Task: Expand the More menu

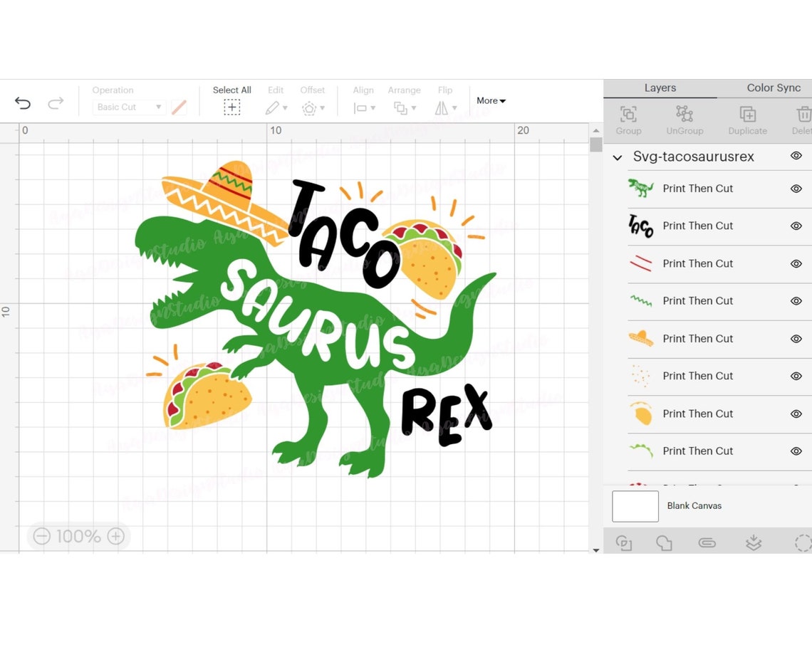Action: (x=491, y=101)
